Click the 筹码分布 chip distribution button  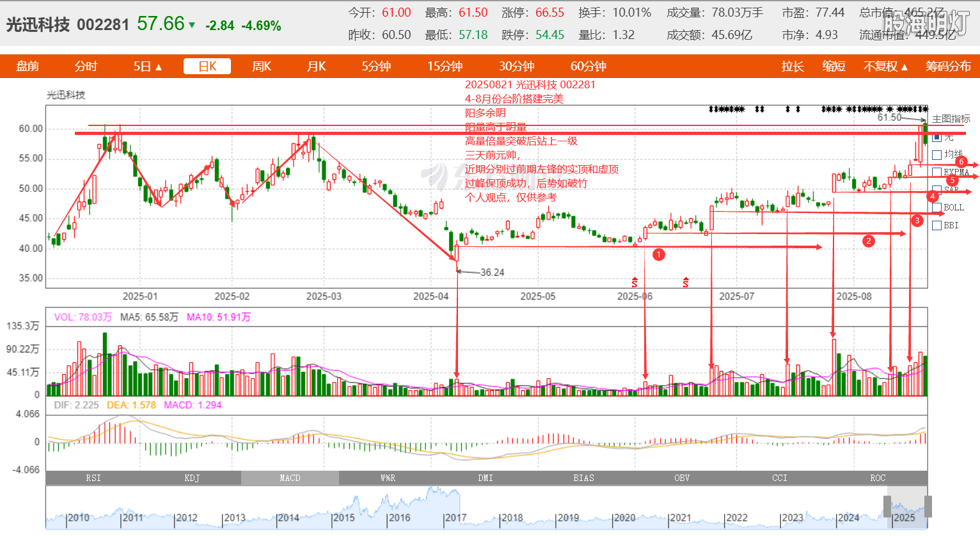click(x=948, y=67)
